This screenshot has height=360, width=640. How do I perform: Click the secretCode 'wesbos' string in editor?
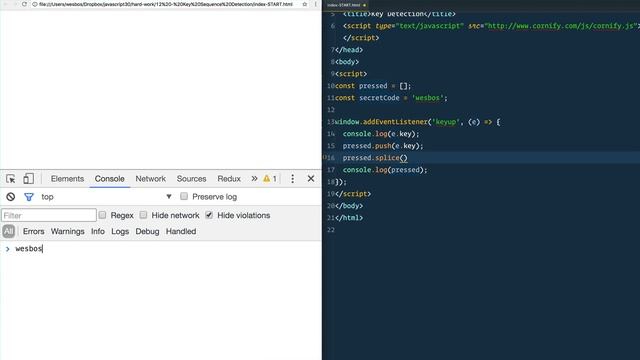point(427,98)
